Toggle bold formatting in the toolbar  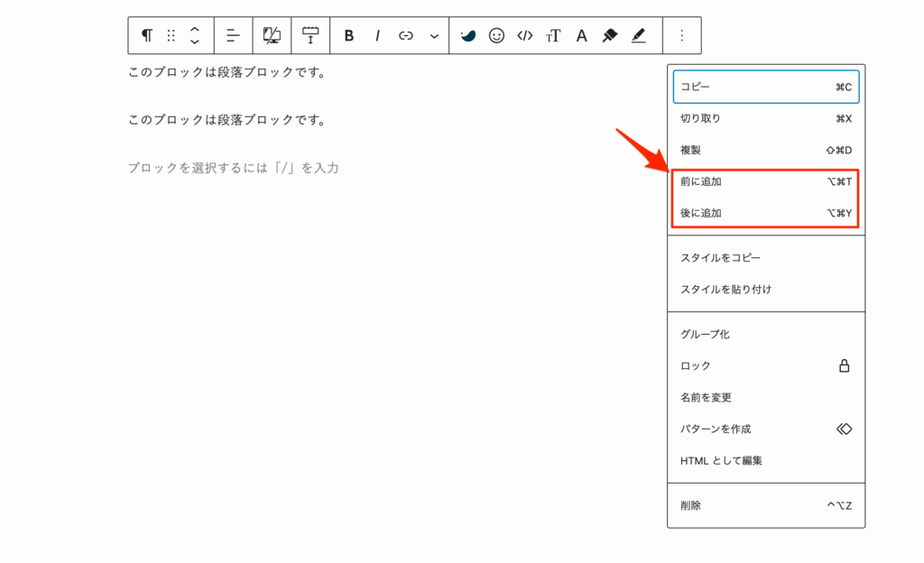(349, 35)
